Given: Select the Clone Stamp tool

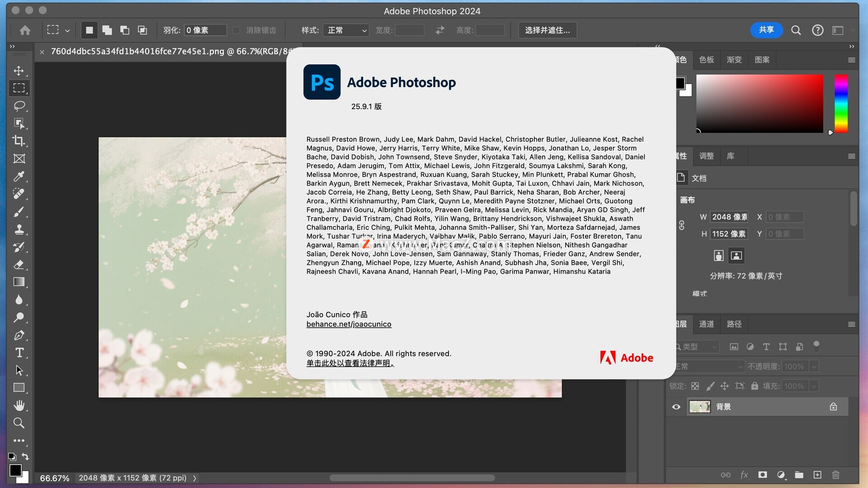Looking at the screenshot, I should coord(19,229).
